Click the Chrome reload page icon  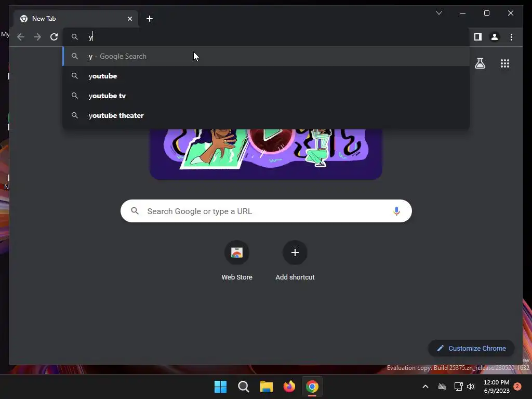click(x=54, y=37)
